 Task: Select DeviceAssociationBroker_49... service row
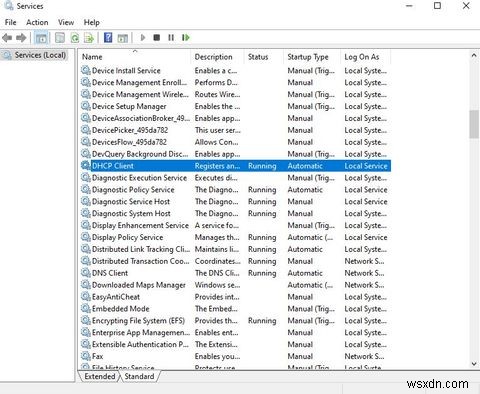pos(235,118)
